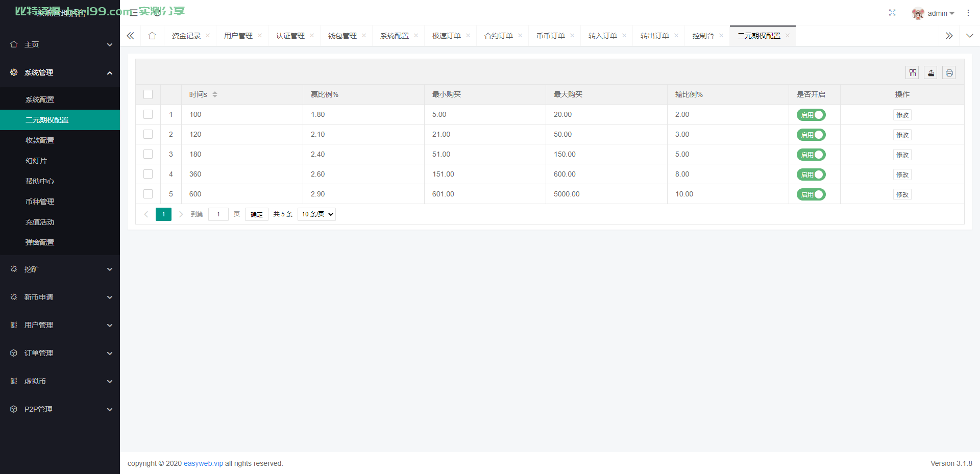Check the row 5 checkbox for 600
The height and width of the screenshot is (474, 980).
pyautogui.click(x=148, y=194)
